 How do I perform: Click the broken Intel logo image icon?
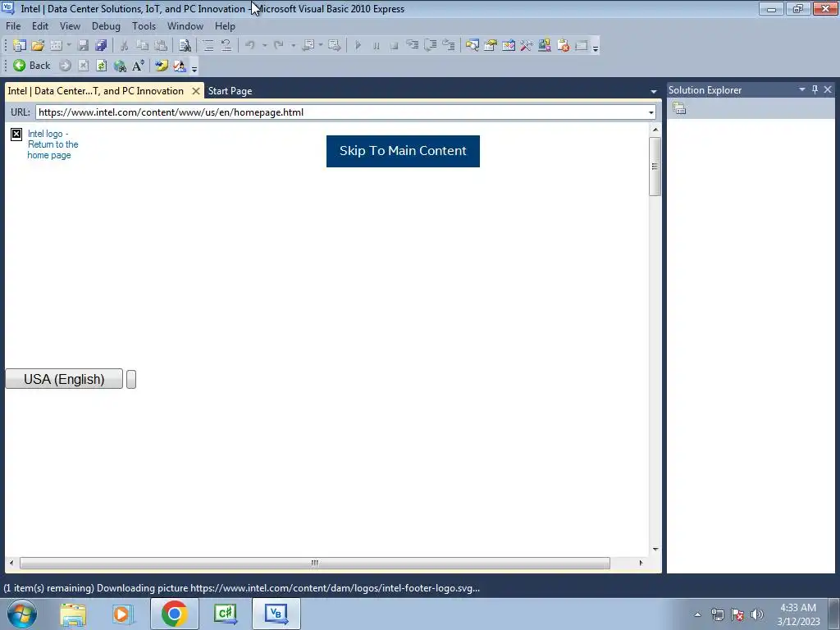pyautogui.click(x=16, y=135)
